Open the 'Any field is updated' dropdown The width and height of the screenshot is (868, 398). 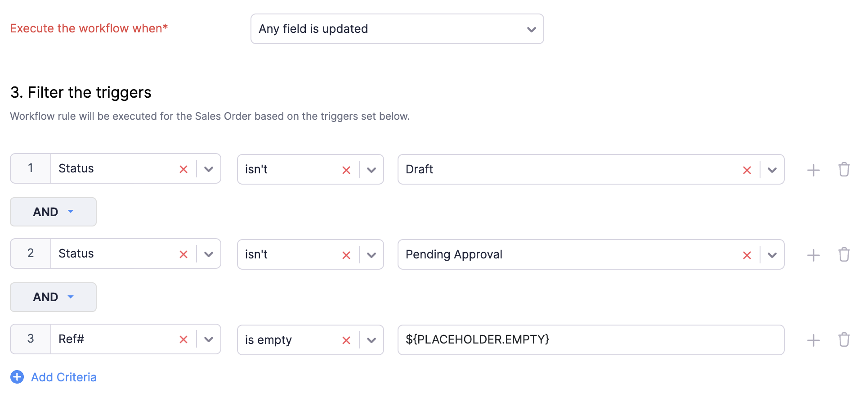397,29
